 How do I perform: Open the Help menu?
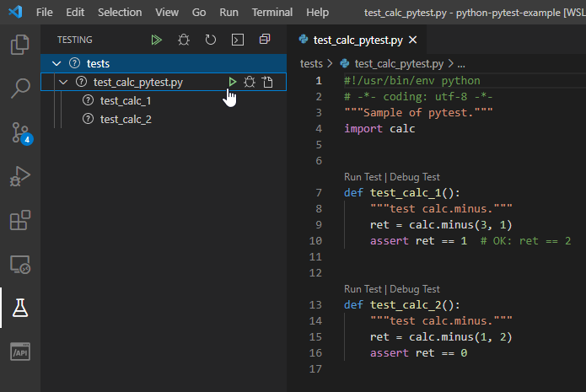[x=317, y=13]
